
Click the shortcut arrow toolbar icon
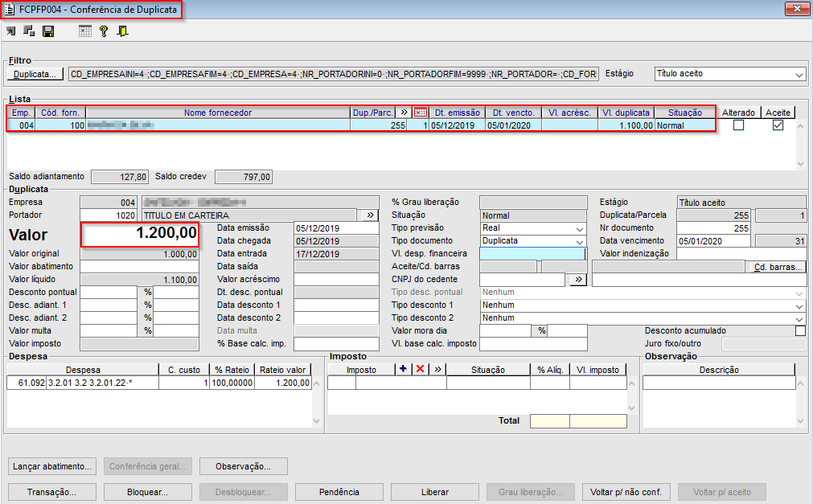pos(11,31)
